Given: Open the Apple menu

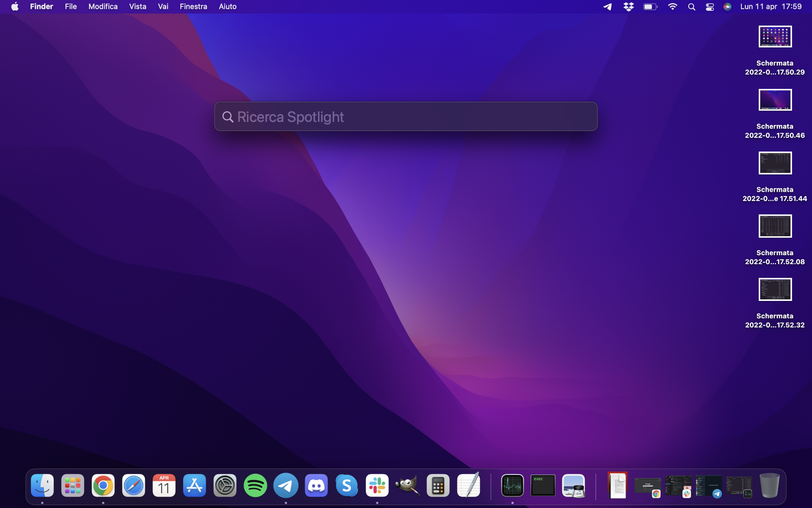Looking at the screenshot, I should pos(15,6).
